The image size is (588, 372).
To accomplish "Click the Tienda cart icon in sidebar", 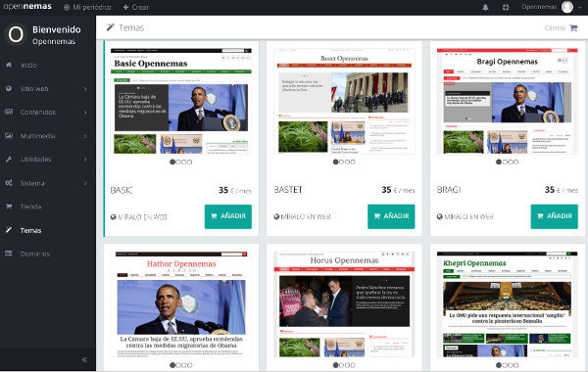I will coord(9,206).
